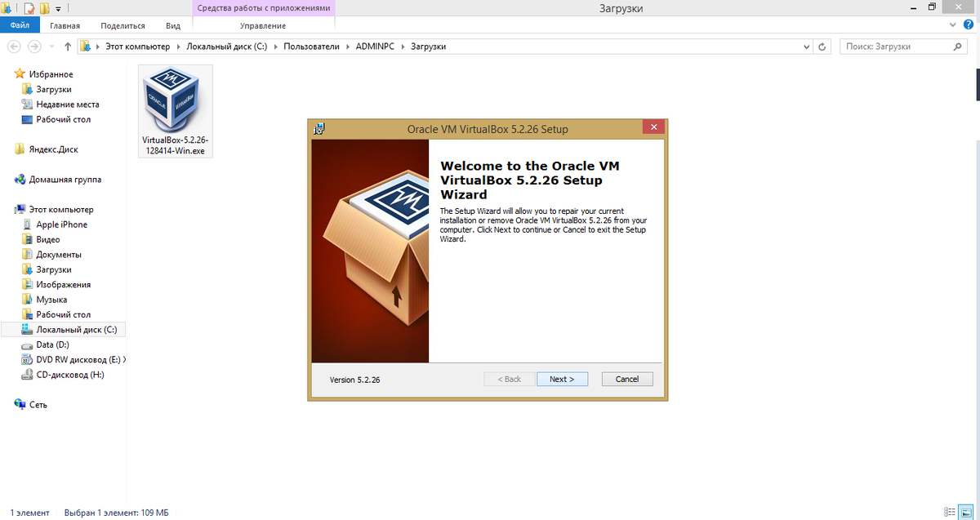Switch to large thumbnails view
This screenshot has height=520, width=980.
[x=966, y=513]
